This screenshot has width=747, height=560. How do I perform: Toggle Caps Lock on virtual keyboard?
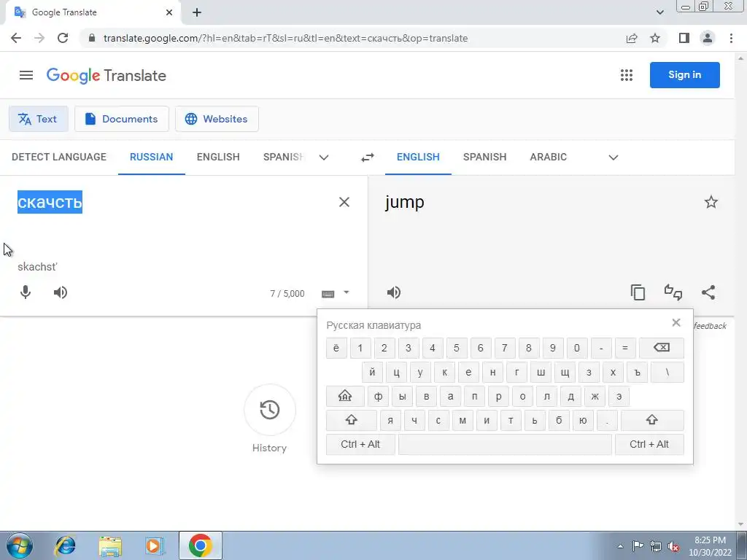click(345, 396)
